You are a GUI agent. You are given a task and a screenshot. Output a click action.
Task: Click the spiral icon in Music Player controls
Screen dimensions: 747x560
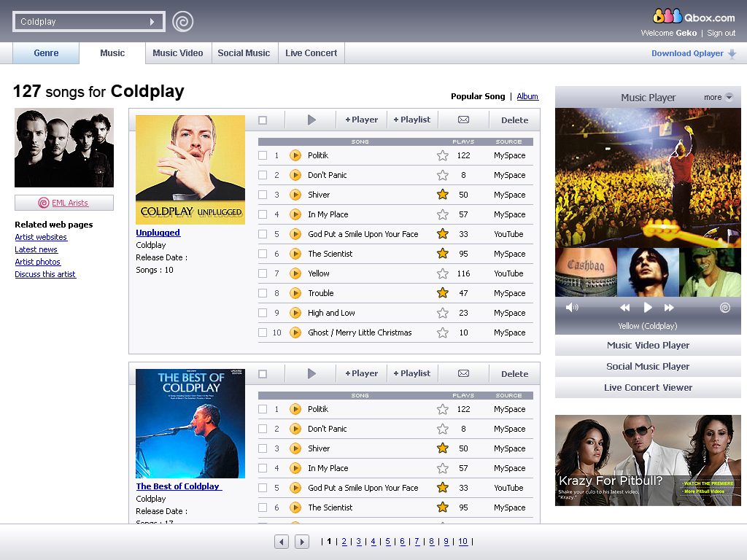725,308
